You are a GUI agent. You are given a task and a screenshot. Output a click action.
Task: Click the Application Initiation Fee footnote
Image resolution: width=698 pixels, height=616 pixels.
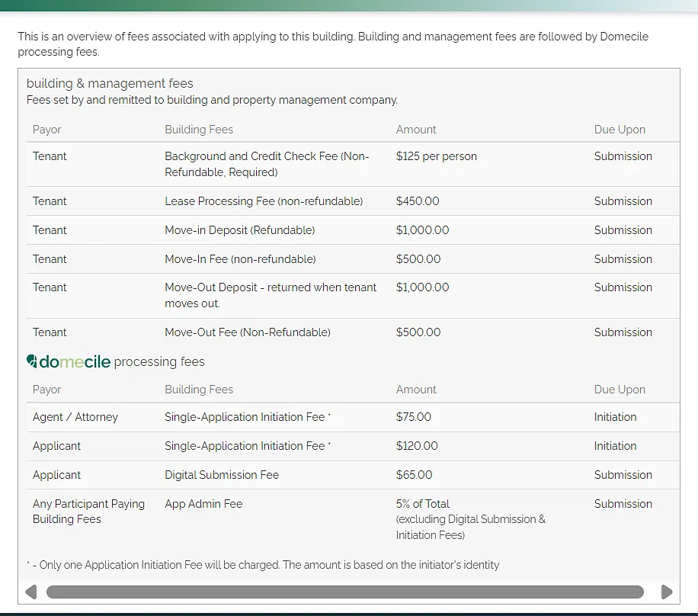point(263,565)
